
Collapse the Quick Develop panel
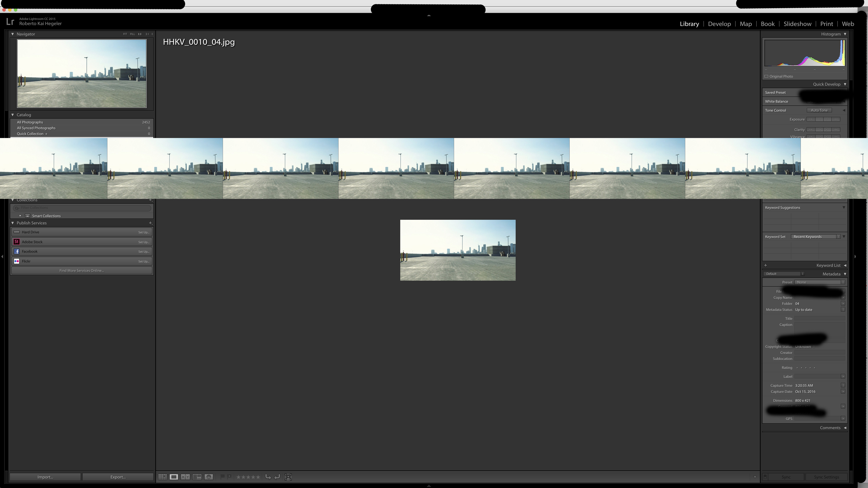pyautogui.click(x=845, y=84)
